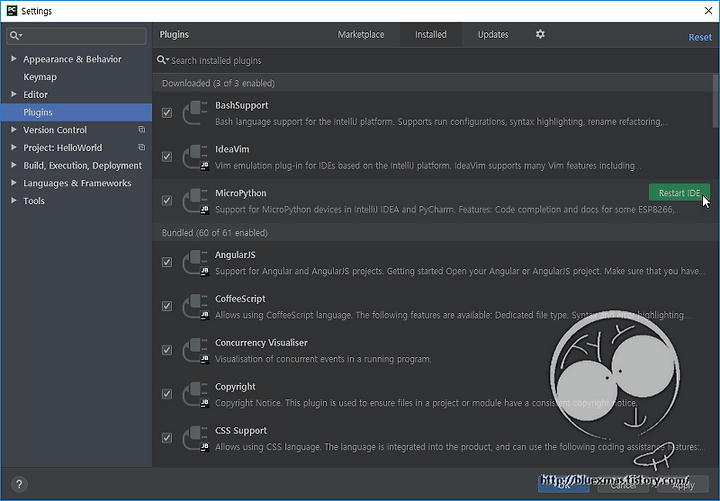The height and width of the screenshot is (501, 720).
Task: Select Appearance & Behavior label
Action: point(72,59)
